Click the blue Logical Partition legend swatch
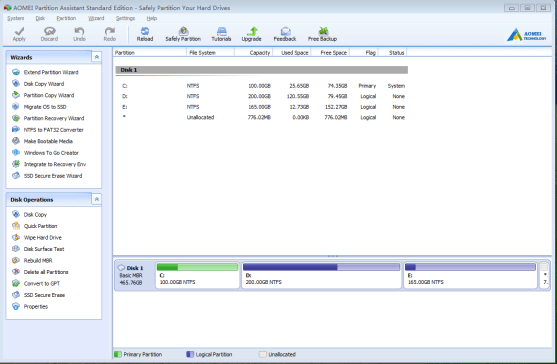Viewport: 557px width, 364px height. (190, 354)
